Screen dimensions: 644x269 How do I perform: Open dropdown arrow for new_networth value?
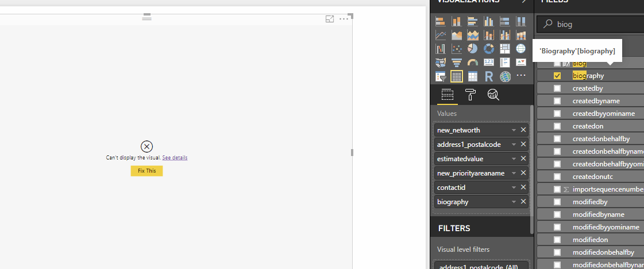(514, 130)
